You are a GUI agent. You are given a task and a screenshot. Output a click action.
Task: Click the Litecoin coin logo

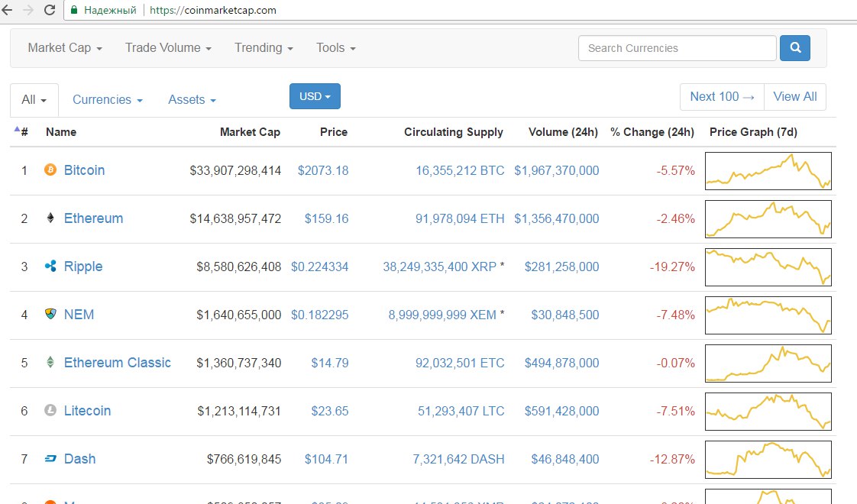tap(50, 411)
